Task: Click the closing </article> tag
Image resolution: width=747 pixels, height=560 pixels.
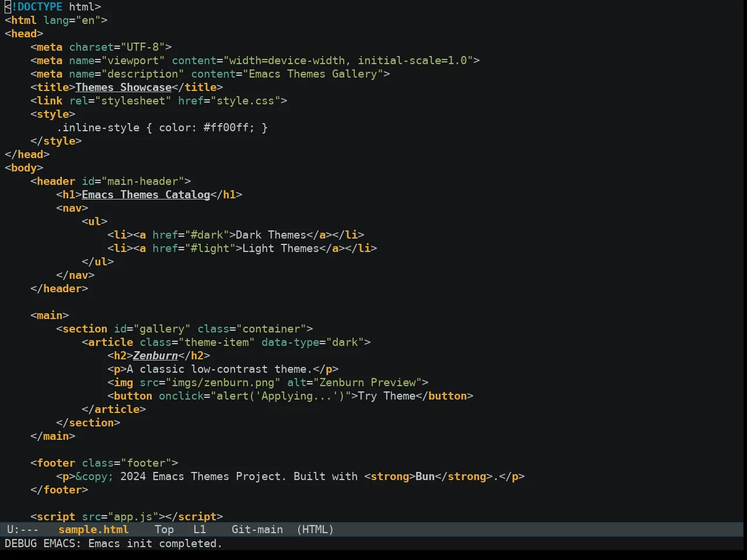Action: [114, 409]
